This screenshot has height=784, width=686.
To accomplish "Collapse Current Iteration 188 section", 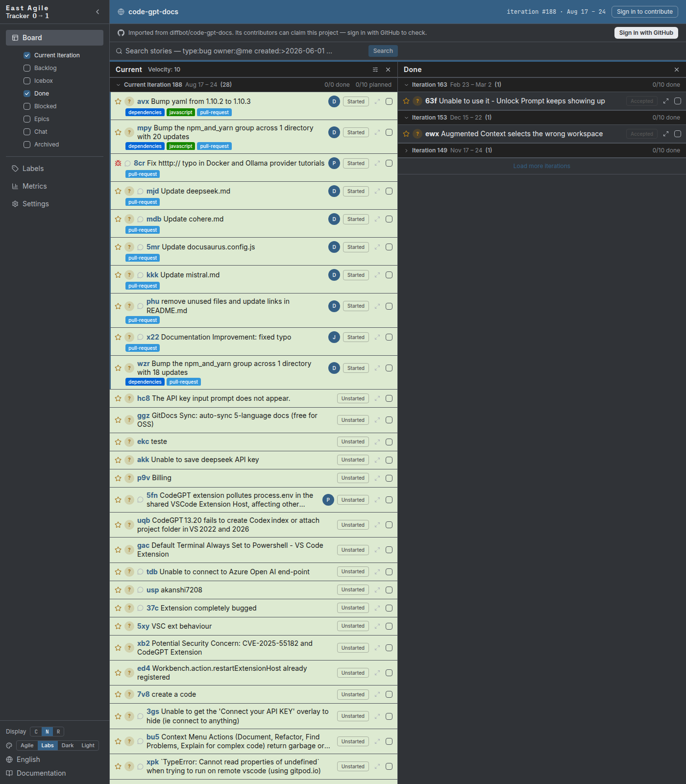I will (x=118, y=85).
